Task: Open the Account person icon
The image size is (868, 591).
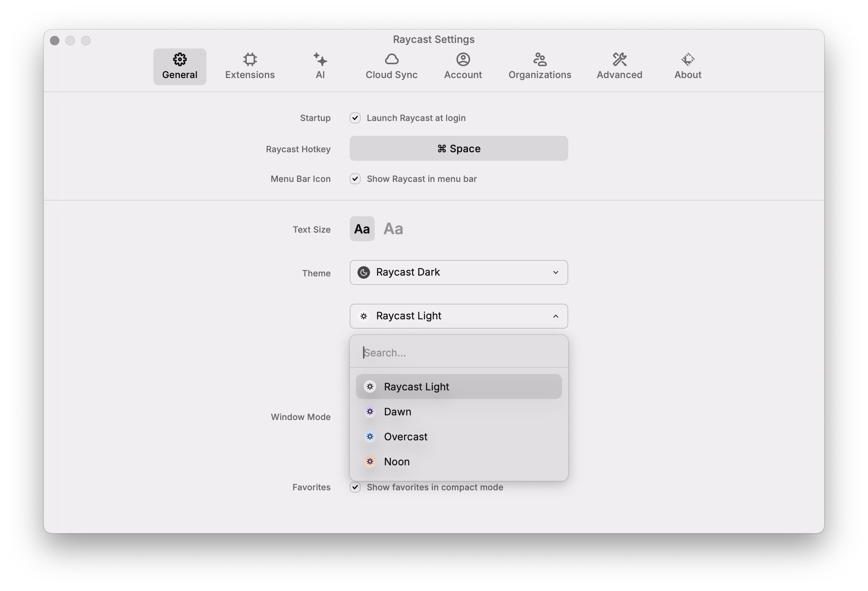Action: pos(463,60)
